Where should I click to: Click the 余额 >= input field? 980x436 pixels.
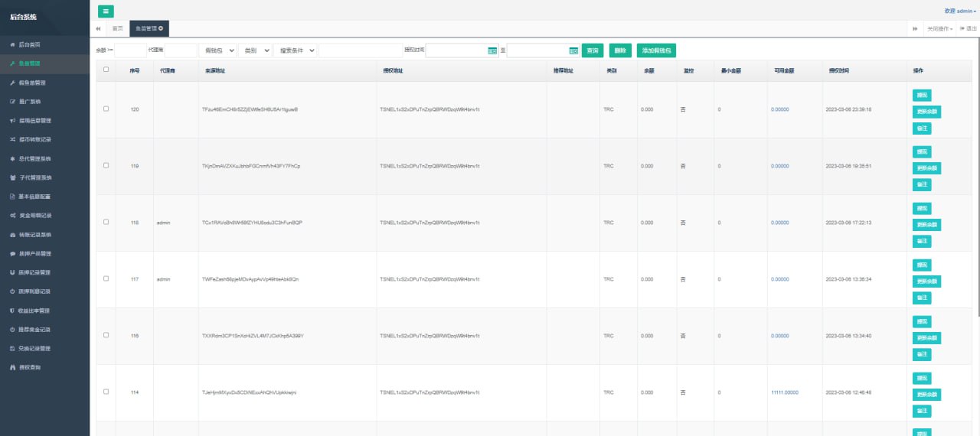(x=130, y=50)
